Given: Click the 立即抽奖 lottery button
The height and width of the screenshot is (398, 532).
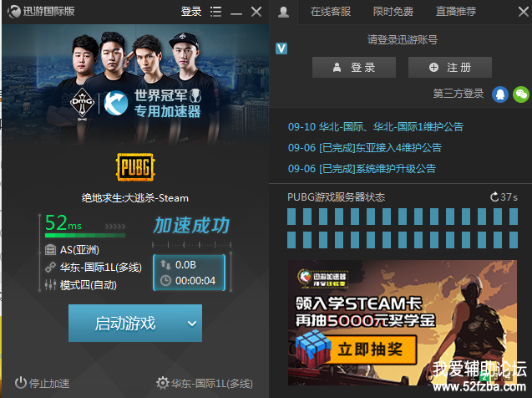Looking at the screenshot, I should (x=371, y=350).
